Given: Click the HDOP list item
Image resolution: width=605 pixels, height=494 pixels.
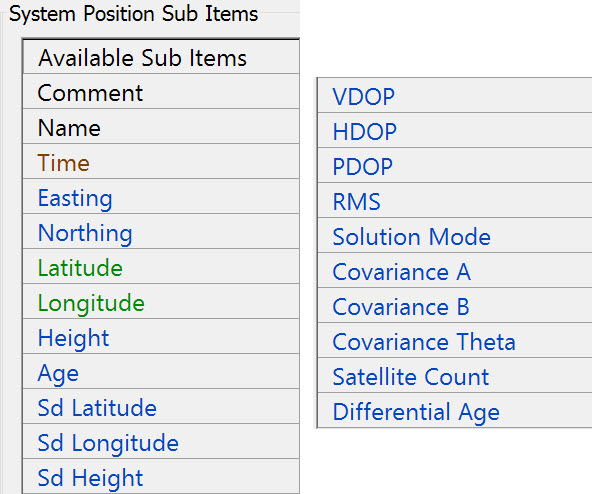Looking at the screenshot, I should click(365, 132).
